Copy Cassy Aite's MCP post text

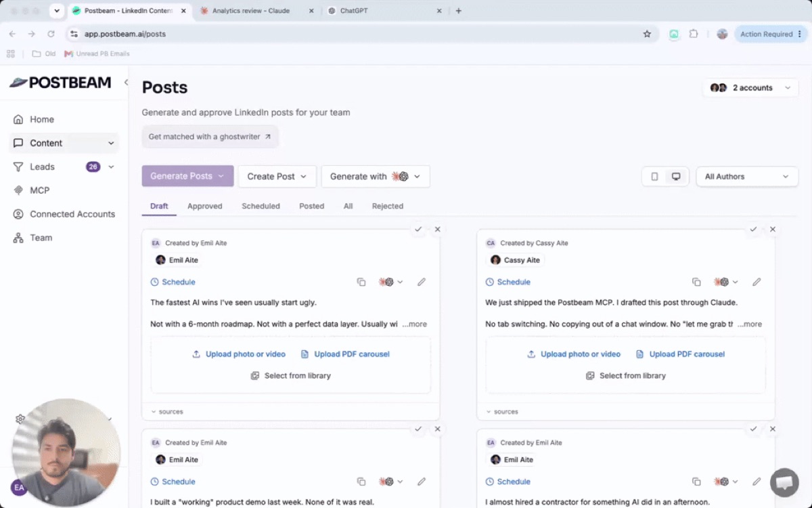pos(696,282)
